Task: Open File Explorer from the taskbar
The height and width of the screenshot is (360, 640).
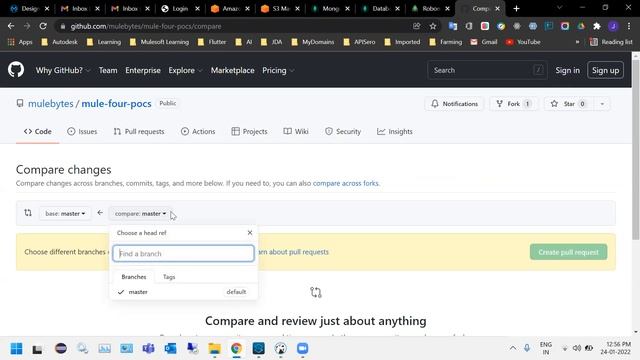Action: (x=214, y=349)
